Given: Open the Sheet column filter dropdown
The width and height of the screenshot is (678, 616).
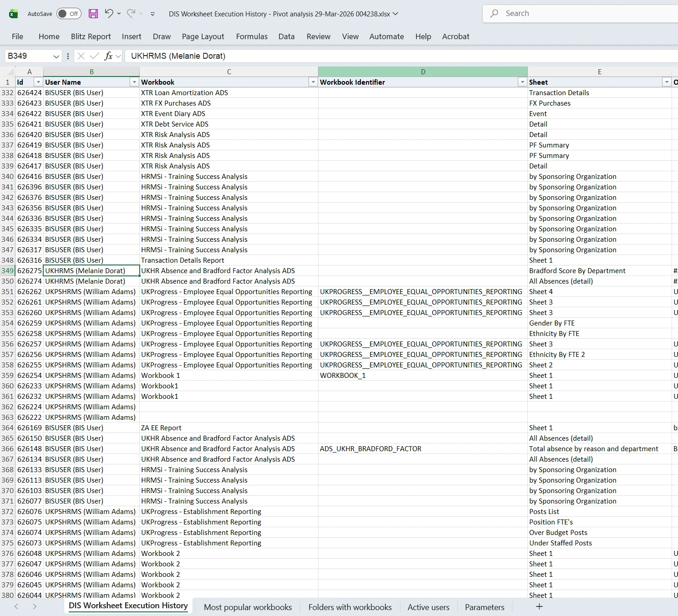Looking at the screenshot, I should [667, 82].
